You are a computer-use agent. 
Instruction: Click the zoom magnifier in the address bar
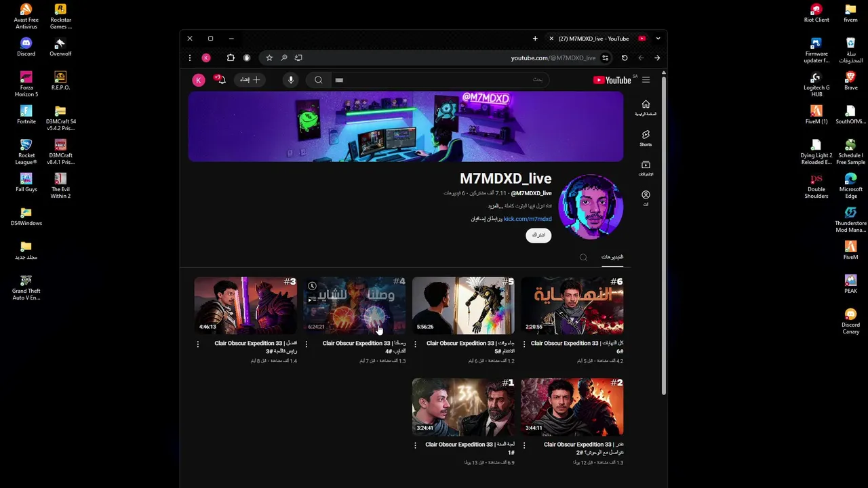pos(284,58)
